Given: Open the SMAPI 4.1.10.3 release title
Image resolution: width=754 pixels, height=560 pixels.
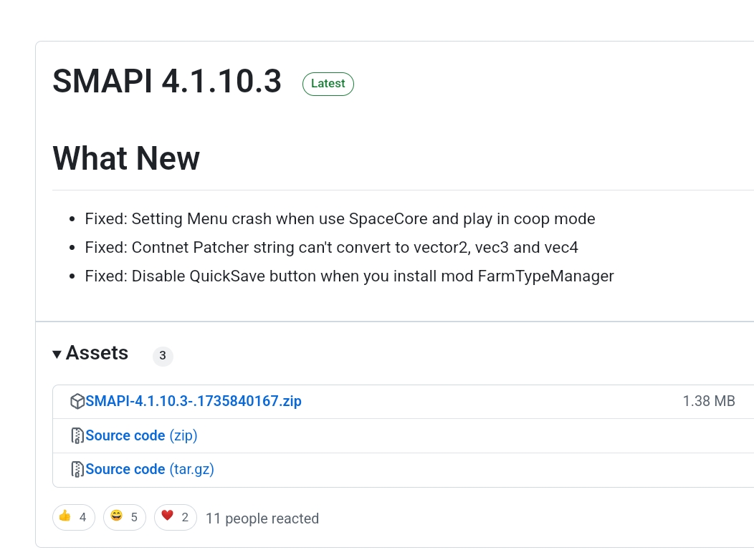Looking at the screenshot, I should [x=167, y=81].
